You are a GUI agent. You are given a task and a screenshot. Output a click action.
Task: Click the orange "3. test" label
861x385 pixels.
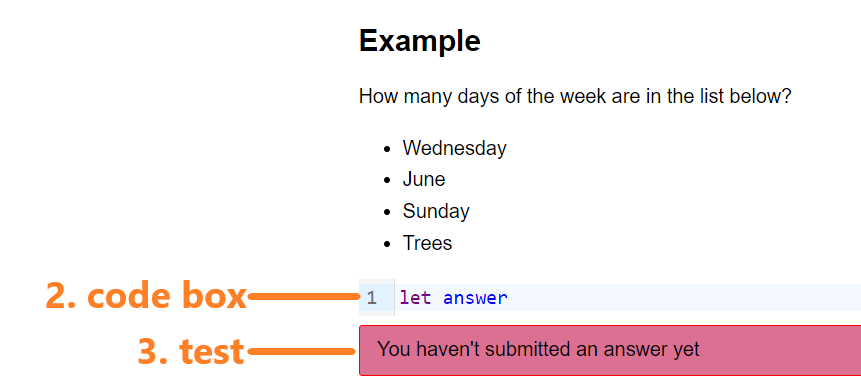191,351
